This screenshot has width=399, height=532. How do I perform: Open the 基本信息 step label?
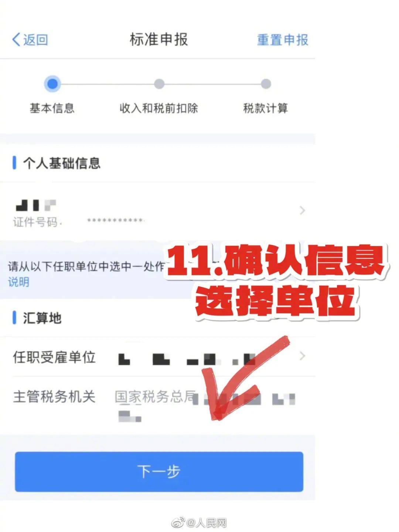[x=52, y=108]
